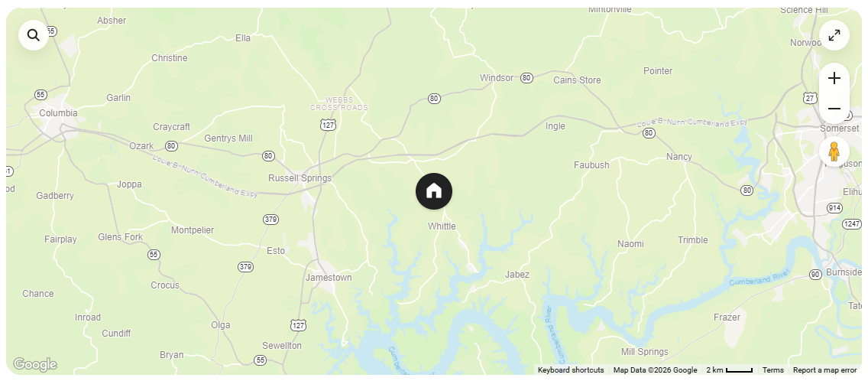Select the Jamestown place label
Screen dimensions: 868x381
point(329,277)
